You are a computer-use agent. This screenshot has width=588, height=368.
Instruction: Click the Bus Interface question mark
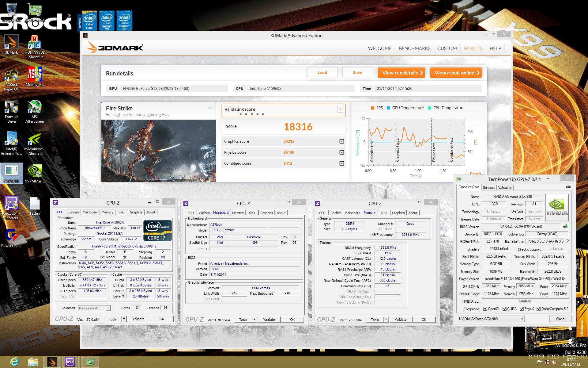568,241
